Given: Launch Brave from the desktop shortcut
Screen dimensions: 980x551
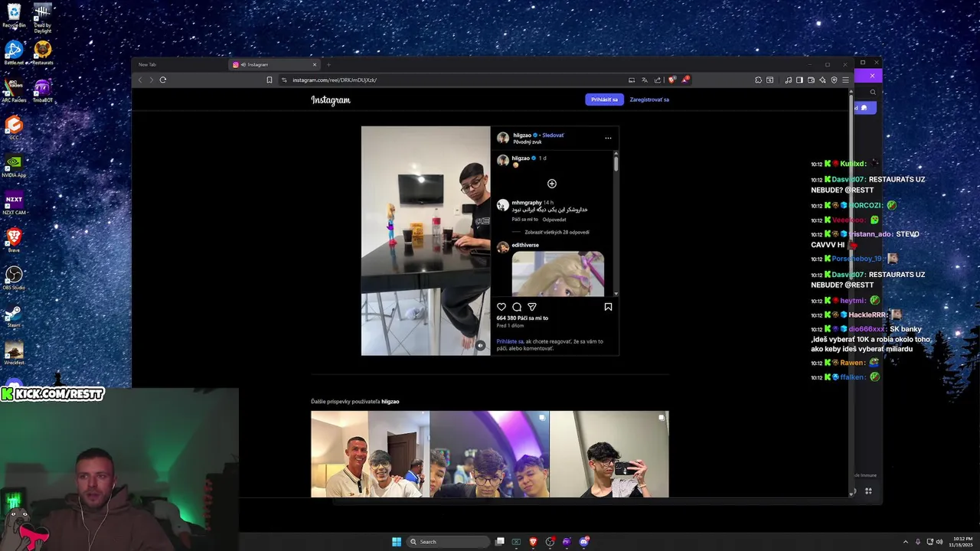Looking at the screenshot, I should pos(14,240).
